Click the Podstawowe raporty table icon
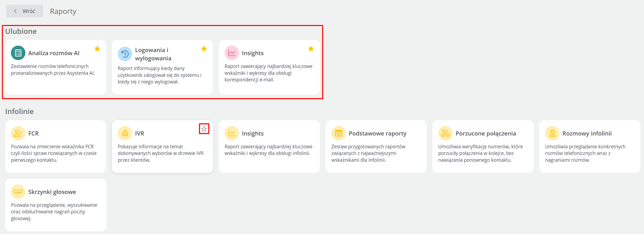 338,133
